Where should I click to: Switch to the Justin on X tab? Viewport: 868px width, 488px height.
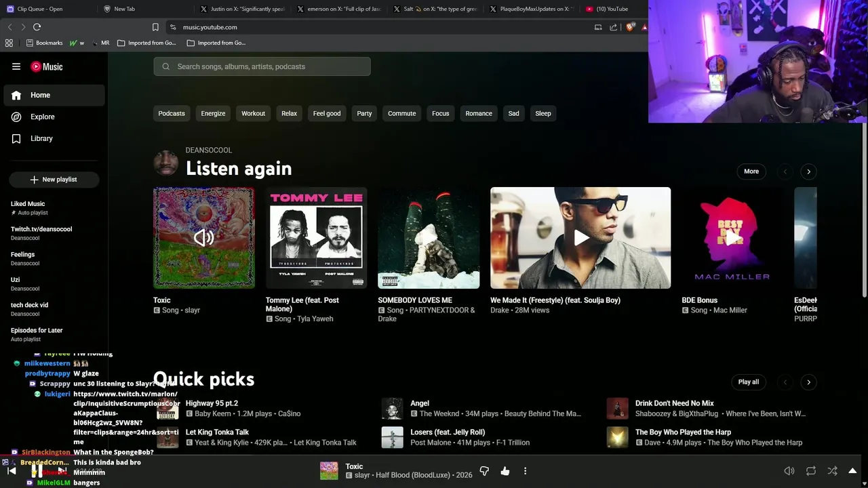[244, 9]
